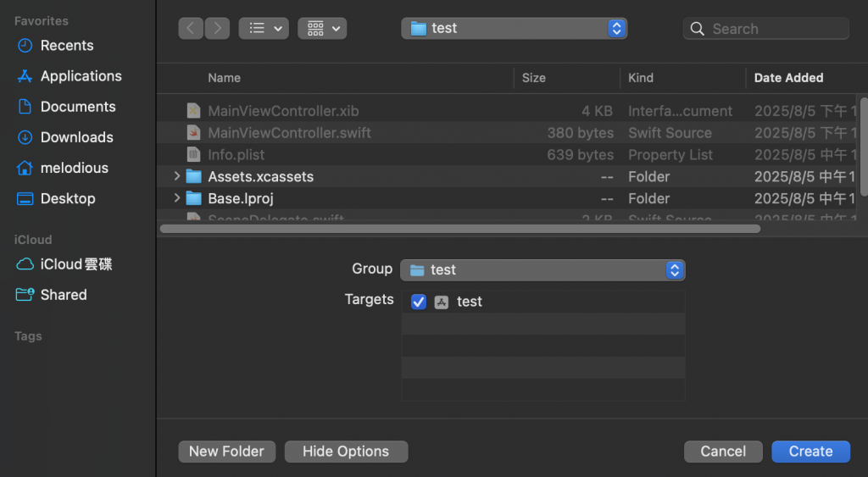
Task: Open the icon grouping view button
Action: tap(322, 28)
